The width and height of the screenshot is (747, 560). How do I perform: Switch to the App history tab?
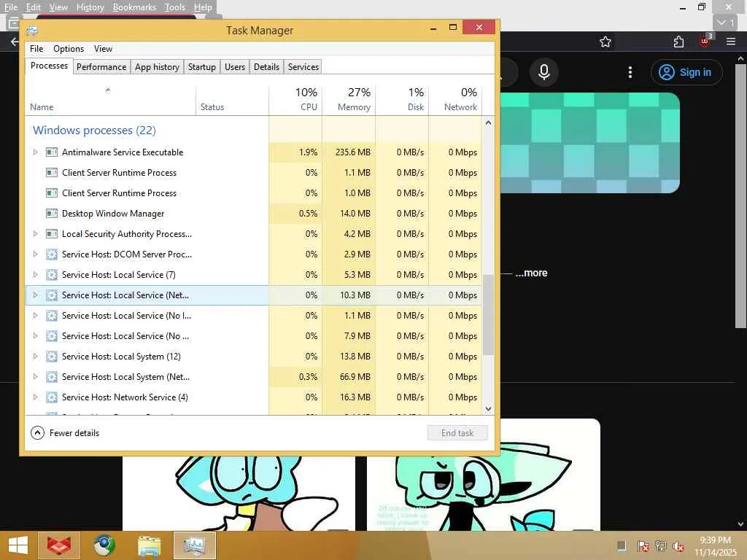[158, 67]
